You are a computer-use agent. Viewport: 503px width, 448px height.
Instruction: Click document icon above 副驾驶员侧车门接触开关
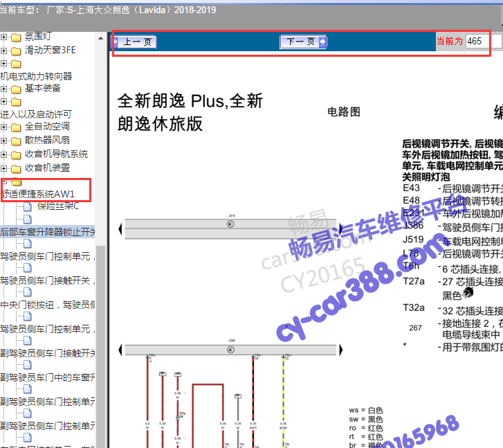(28, 341)
